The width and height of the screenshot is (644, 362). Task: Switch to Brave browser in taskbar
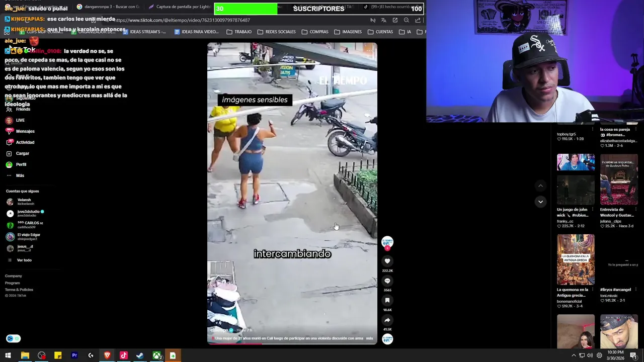107,355
